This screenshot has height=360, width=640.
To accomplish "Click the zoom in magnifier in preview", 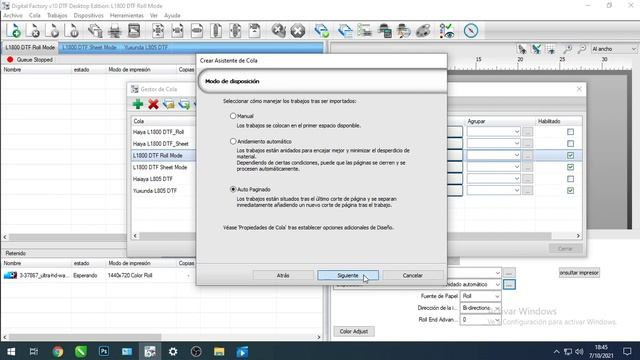I will tap(567, 49).
